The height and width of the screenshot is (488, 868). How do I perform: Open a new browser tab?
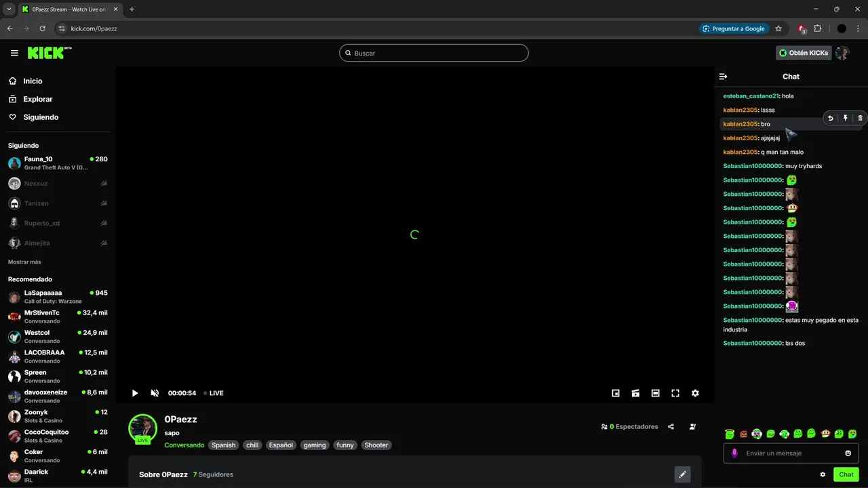pos(132,9)
